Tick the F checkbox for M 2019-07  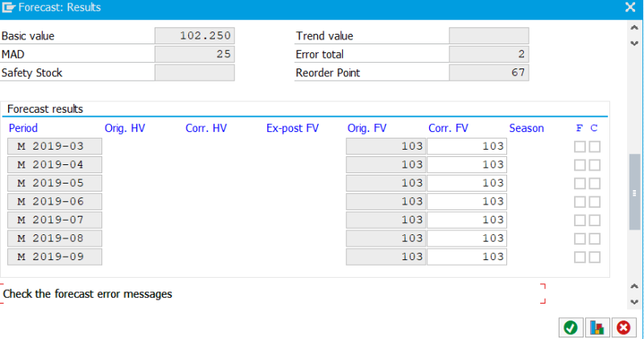(580, 221)
